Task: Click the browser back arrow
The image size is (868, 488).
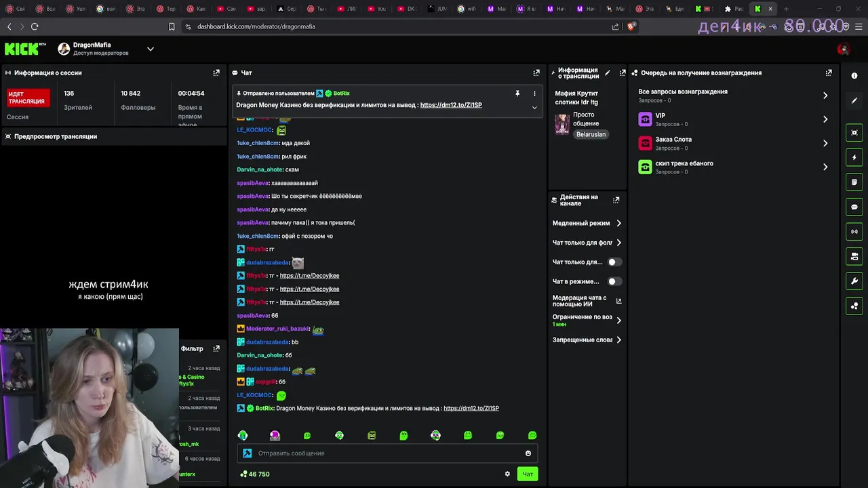Action: click(9, 26)
